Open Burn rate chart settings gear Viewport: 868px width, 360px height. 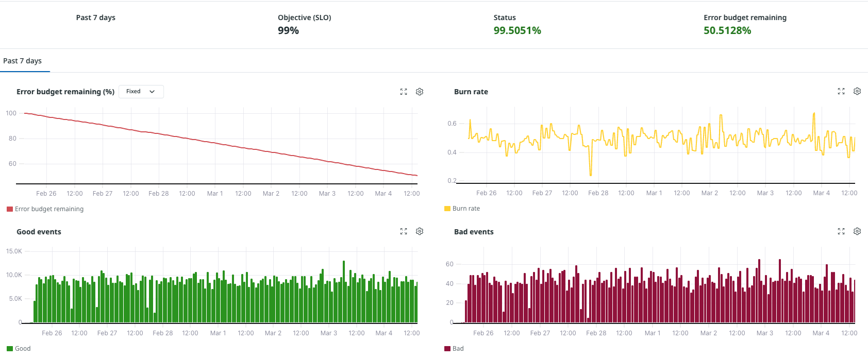click(x=857, y=91)
